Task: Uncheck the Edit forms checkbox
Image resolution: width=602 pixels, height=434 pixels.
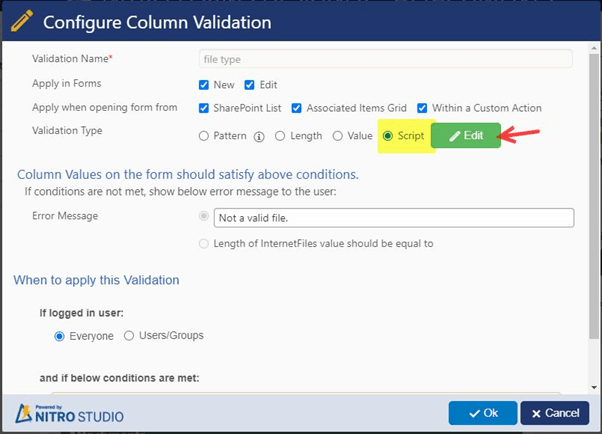Action: 250,84
